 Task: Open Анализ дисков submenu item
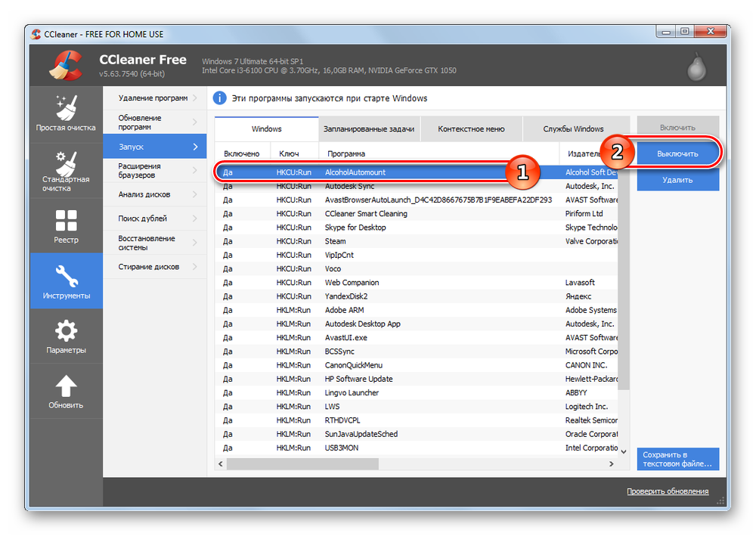pos(154,194)
